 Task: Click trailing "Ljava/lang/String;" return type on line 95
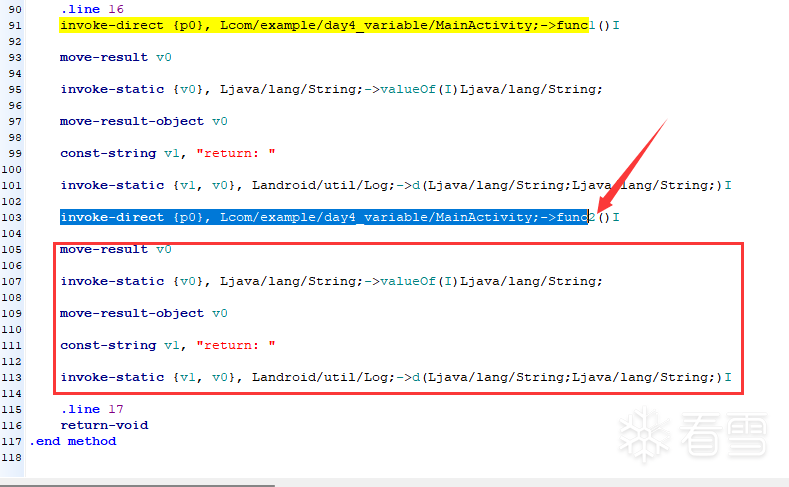point(531,89)
